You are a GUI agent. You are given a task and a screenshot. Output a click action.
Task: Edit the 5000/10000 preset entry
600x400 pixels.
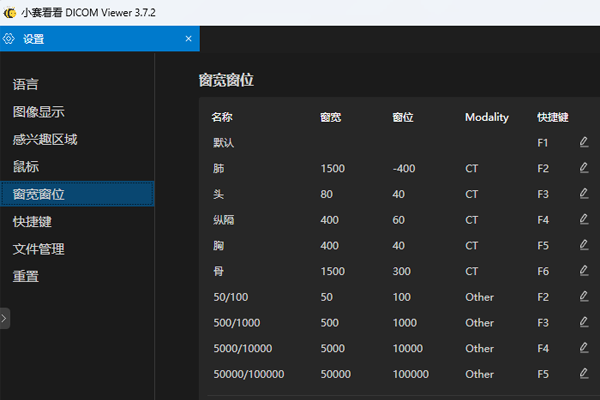pos(584,348)
